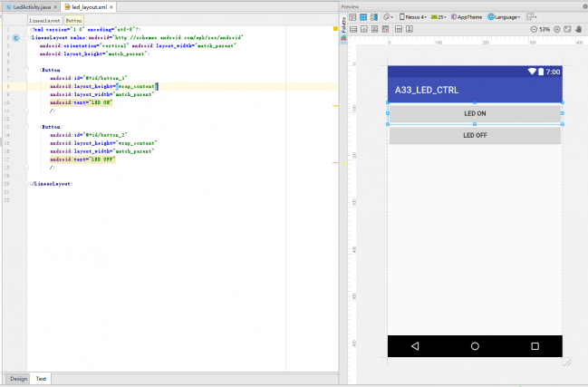Screen dimensions: 588x387
Task: Click the home circle icon in preview
Action: click(x=475, y=346)
